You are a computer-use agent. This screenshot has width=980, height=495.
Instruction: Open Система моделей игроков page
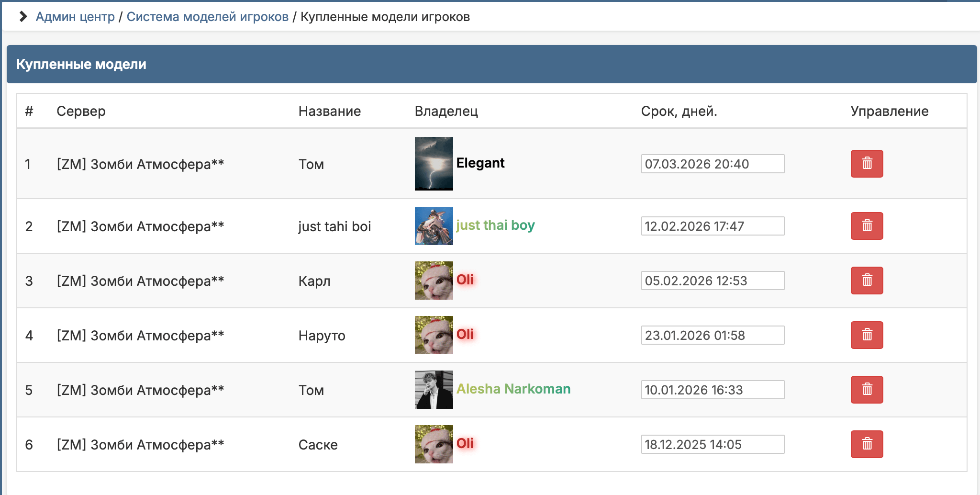coord(207,17)
